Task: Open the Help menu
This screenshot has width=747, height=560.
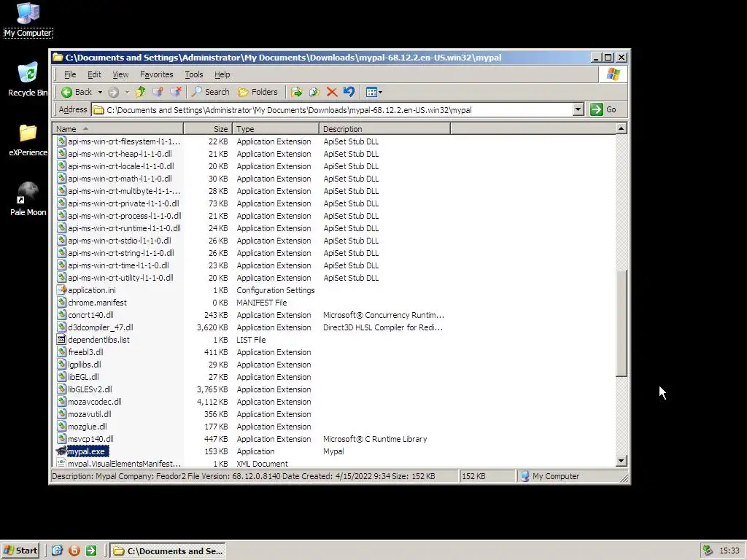Action: point(222,74)
